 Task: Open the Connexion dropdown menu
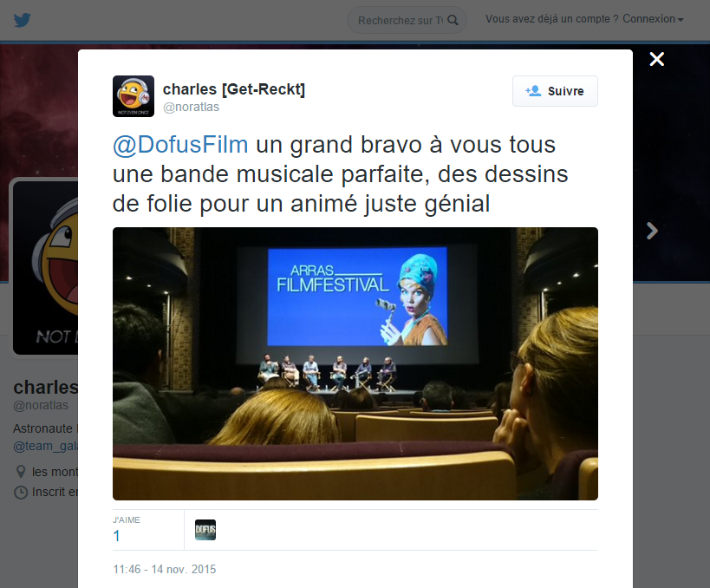click(x=653, y=19)
